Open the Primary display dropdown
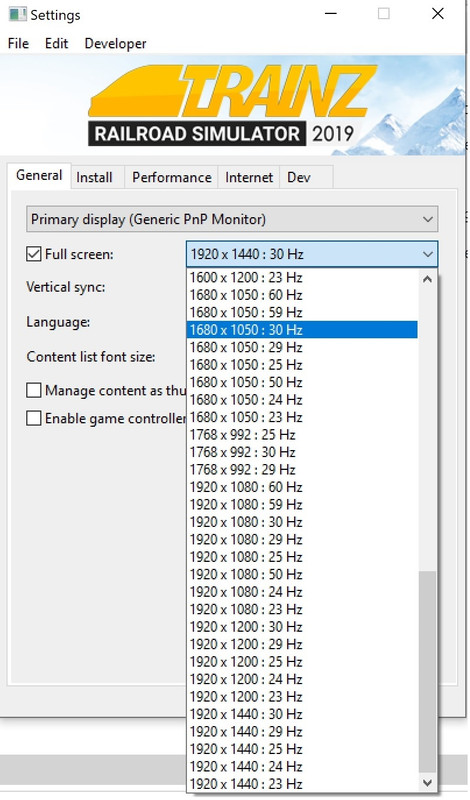 (x=232, y=219)
